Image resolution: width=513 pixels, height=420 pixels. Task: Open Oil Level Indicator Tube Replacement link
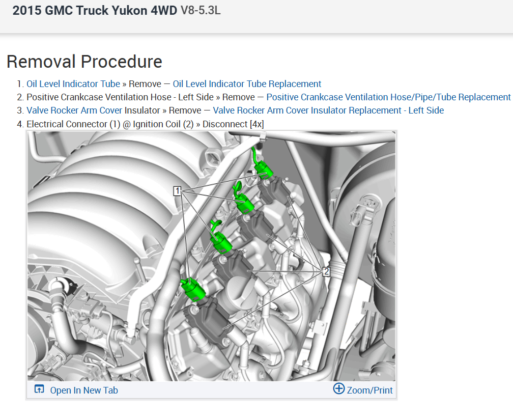(247, 84)
